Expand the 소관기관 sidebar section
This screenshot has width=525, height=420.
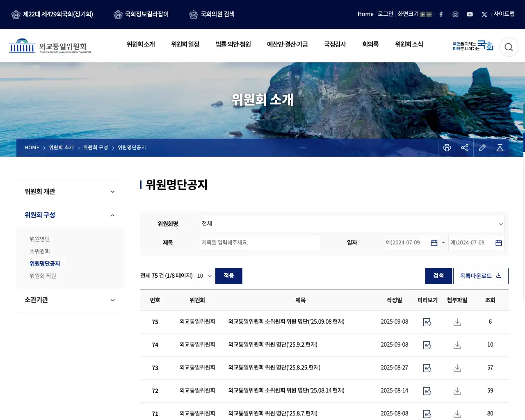(70, 300)
